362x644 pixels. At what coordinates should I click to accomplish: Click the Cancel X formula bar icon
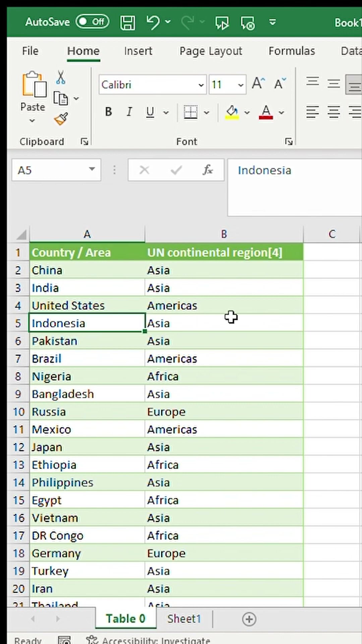tap(144, 170)
